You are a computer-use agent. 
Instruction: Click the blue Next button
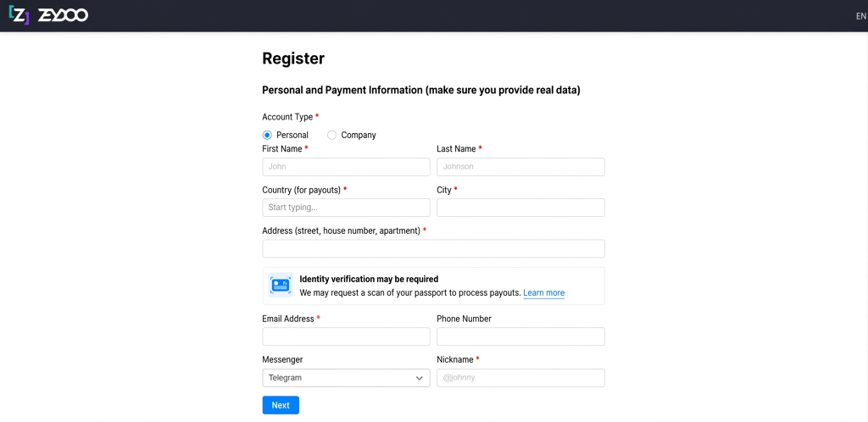pos(281,405)
